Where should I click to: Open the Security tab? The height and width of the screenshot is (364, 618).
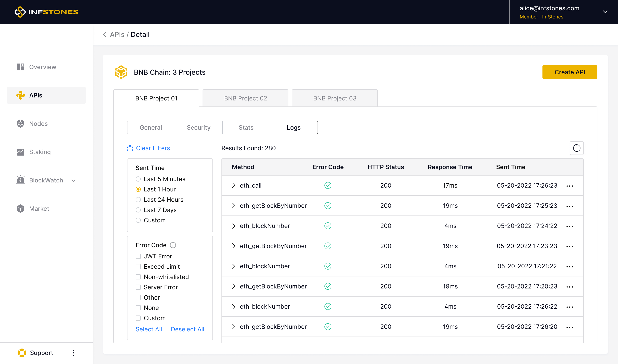[x=198, y=127]
